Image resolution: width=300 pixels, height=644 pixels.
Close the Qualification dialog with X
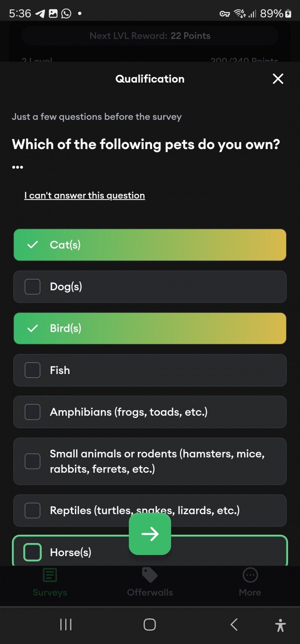point(278,79)
